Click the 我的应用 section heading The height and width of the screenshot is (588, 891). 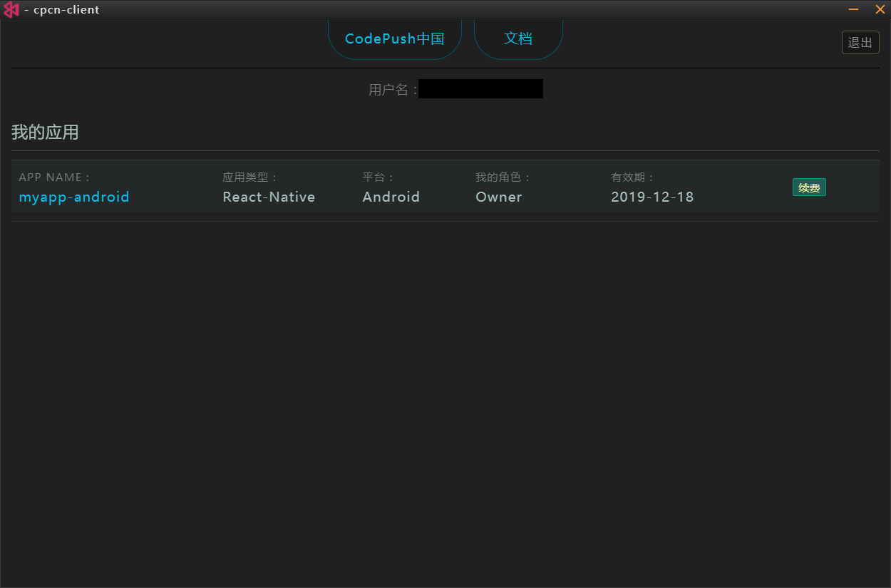pos(45,133)
